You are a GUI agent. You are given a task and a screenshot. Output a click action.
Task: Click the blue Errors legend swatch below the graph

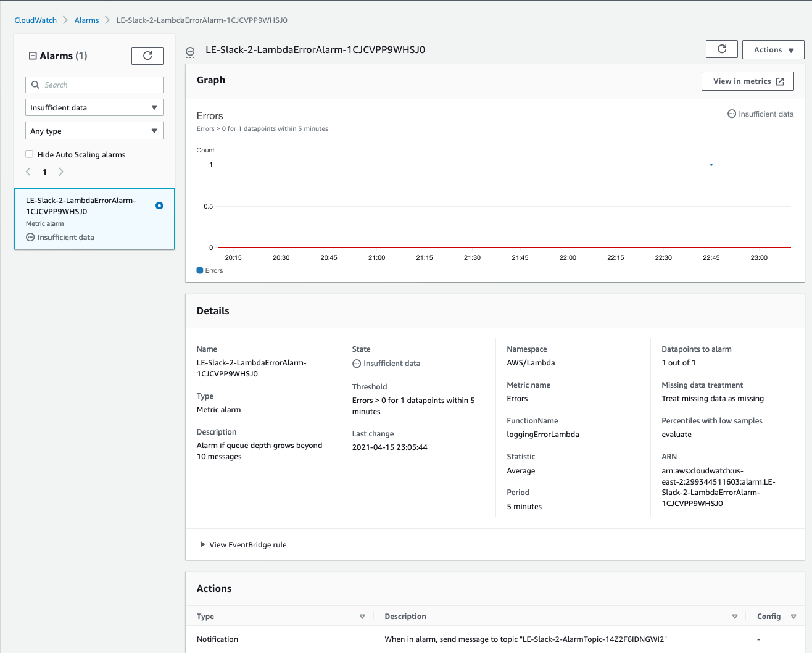199,270
